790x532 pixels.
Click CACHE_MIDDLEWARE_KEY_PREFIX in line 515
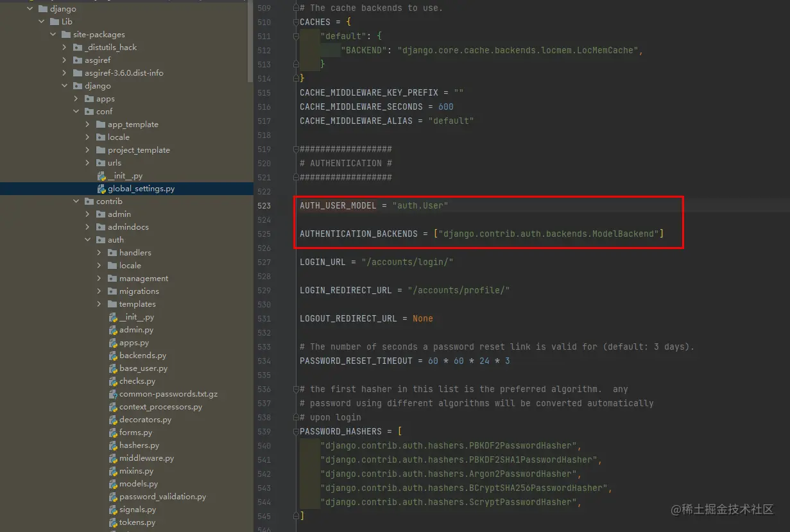point(369,92)
